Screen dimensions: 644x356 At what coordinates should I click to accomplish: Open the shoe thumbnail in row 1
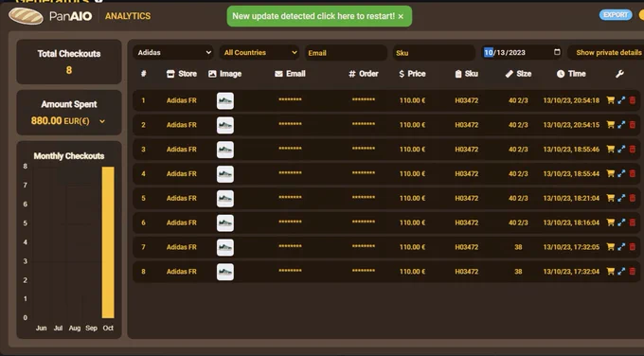tap(225, 100)
